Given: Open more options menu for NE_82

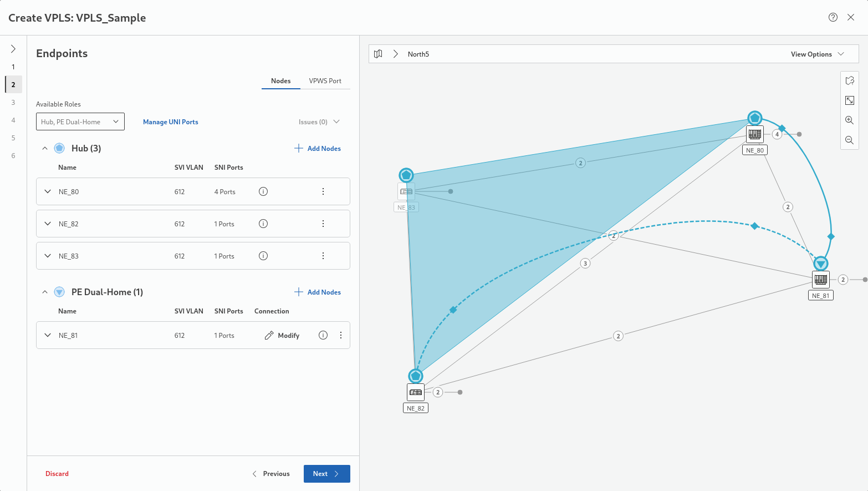Looking at the screenshot, I should tap(323, 224).
